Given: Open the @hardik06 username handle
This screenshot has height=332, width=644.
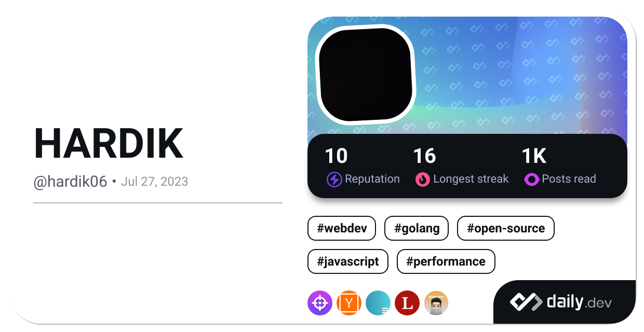Looking at the screenshot, I should coord(70,182).
